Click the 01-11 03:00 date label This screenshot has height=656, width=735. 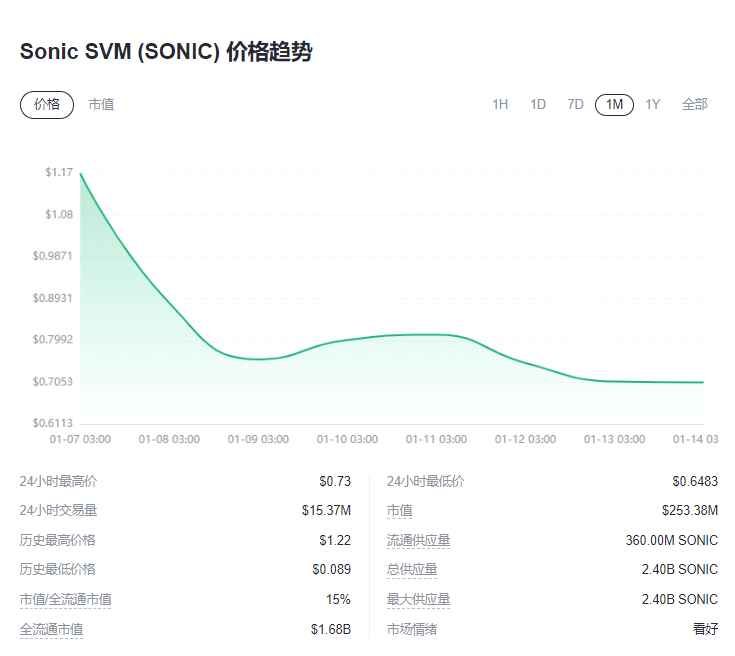(x=436, y=439)
